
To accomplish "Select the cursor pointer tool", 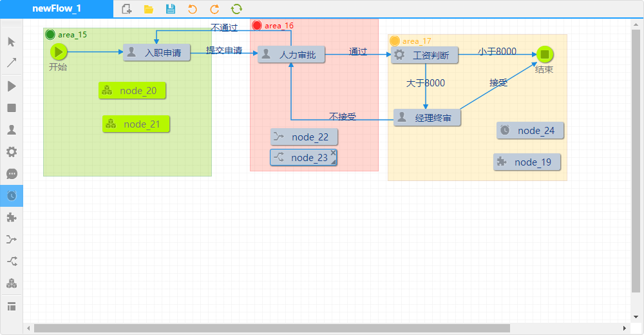I will click(12, 42).
